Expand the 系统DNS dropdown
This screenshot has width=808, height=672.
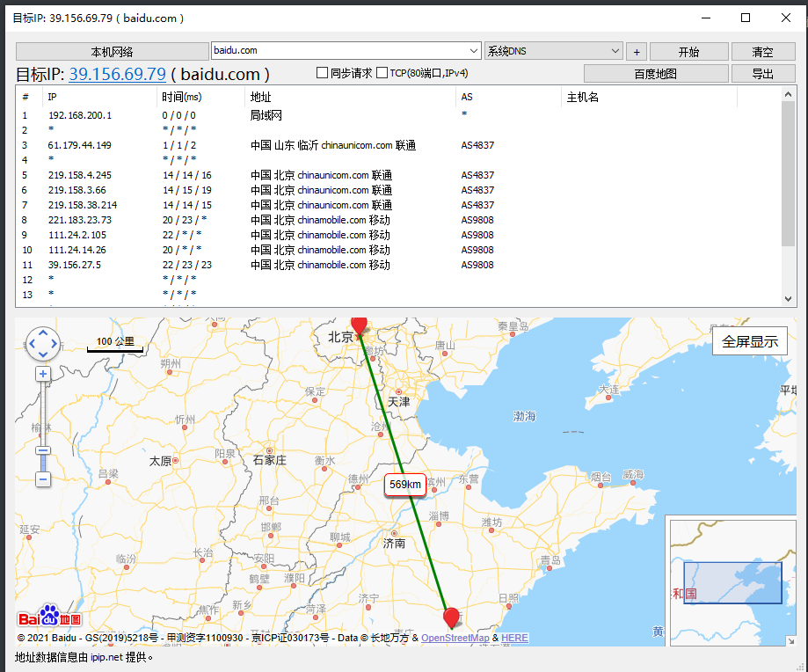point(615,51)
